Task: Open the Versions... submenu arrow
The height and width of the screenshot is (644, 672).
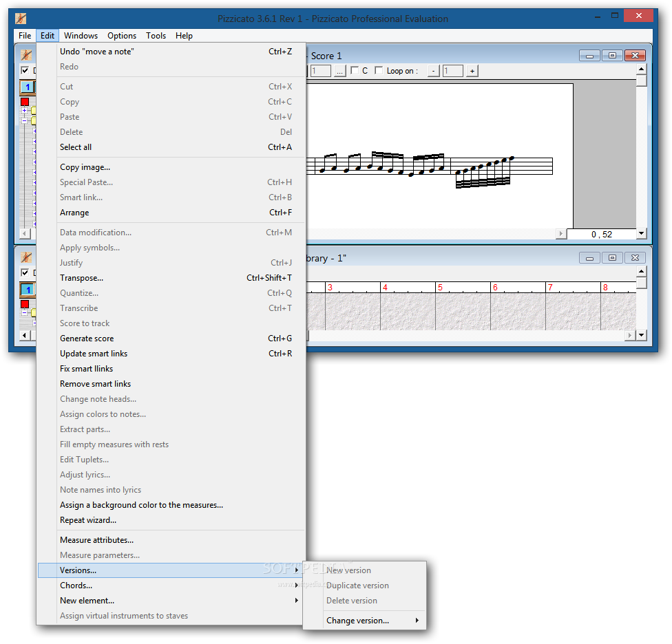Action: 296,570
